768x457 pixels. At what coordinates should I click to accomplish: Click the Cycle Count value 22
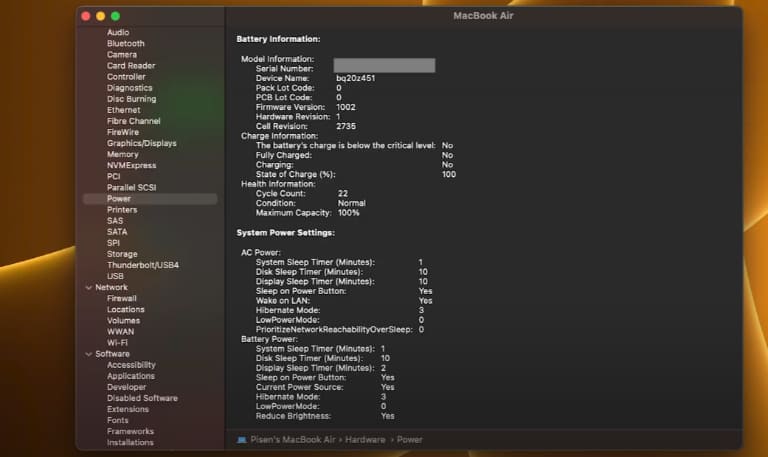tap(343, 193)
